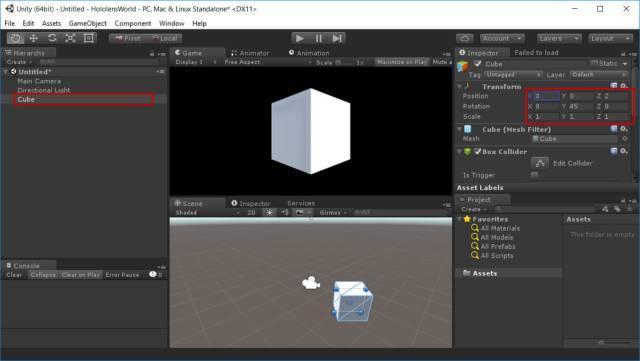Open the Window menu
This screenshot has width=640, height=361.
coord(171,24)
